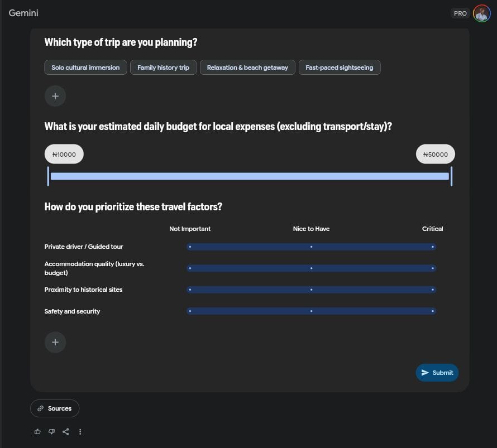The image size is (497, 448).
Task: Pick the Fast-paced sightseeing chip
Action: tap(339, 68)
